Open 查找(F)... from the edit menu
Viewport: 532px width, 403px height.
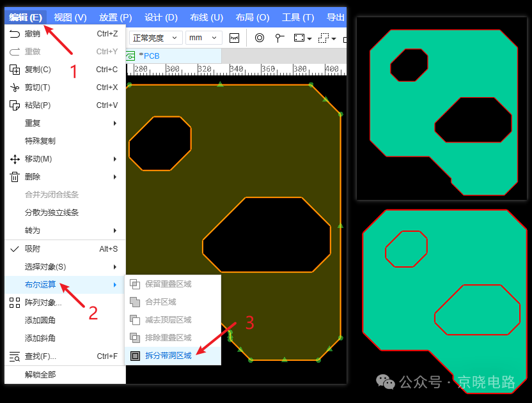point(65,356)
